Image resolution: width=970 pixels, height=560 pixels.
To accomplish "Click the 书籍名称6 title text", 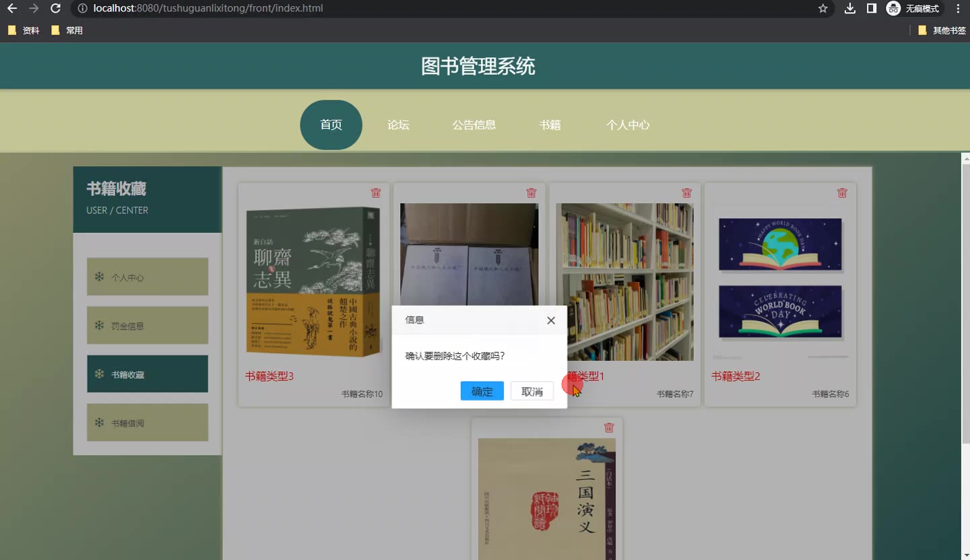I will (x=831, y=394).
